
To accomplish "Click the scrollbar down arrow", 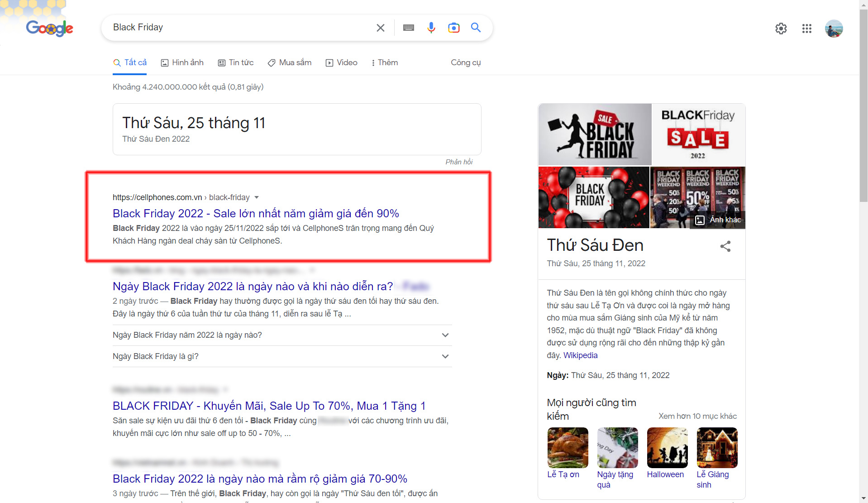I will pyautogui.click(x=863, y=498).
